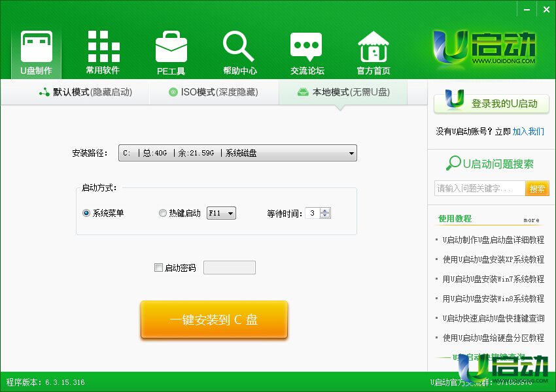This screenshot has width=556, height=392.
Task: Open 帮助中心 magnifier icon
Action: tap(239, 46)
